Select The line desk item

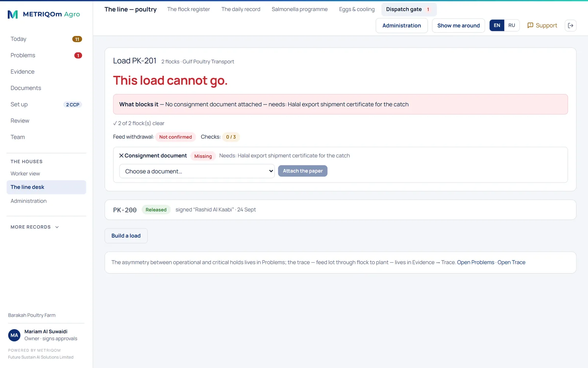coord(46,187)
